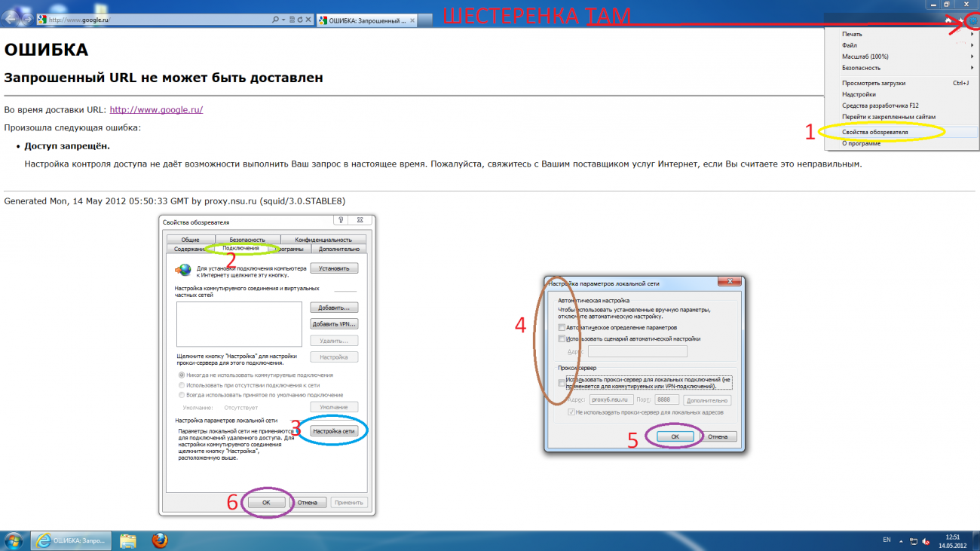980x551 pixels.
Task: Toggle 'Не использовать прокси-сервер для локальных адресов' checkbox
Action: [571, 412]
